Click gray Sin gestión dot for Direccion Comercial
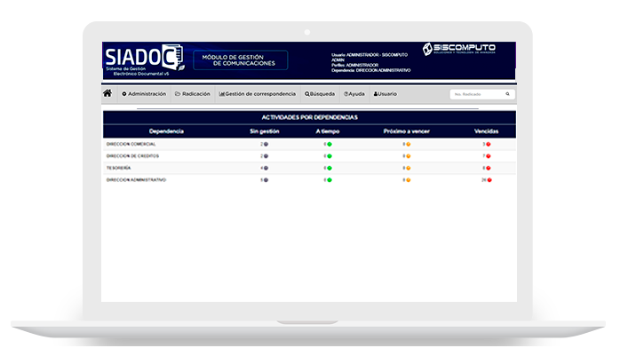The image size is (620, 364). [266, 144]
